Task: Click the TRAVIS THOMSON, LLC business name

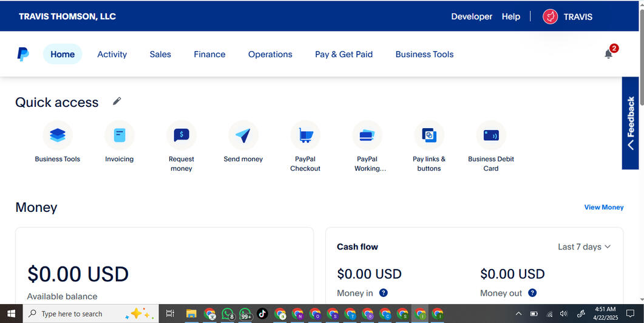Action: tap(67, 16)
